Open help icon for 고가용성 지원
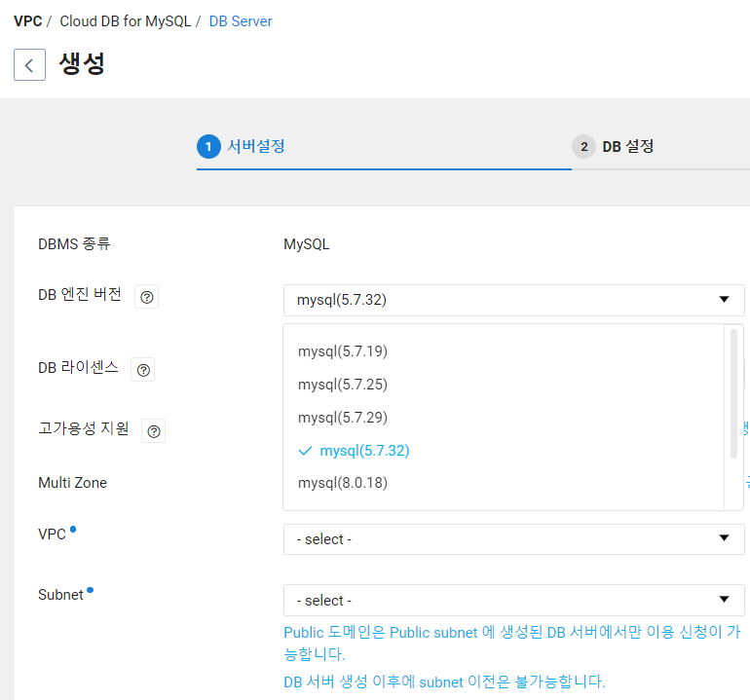Viewport: 750px width, 700px height. click(154, 431)
